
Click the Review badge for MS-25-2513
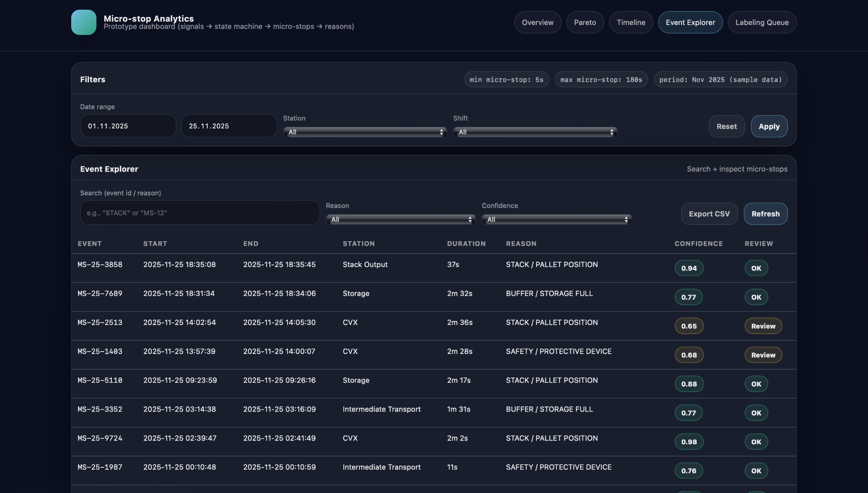pyautogui.click(x=763, y=326)
